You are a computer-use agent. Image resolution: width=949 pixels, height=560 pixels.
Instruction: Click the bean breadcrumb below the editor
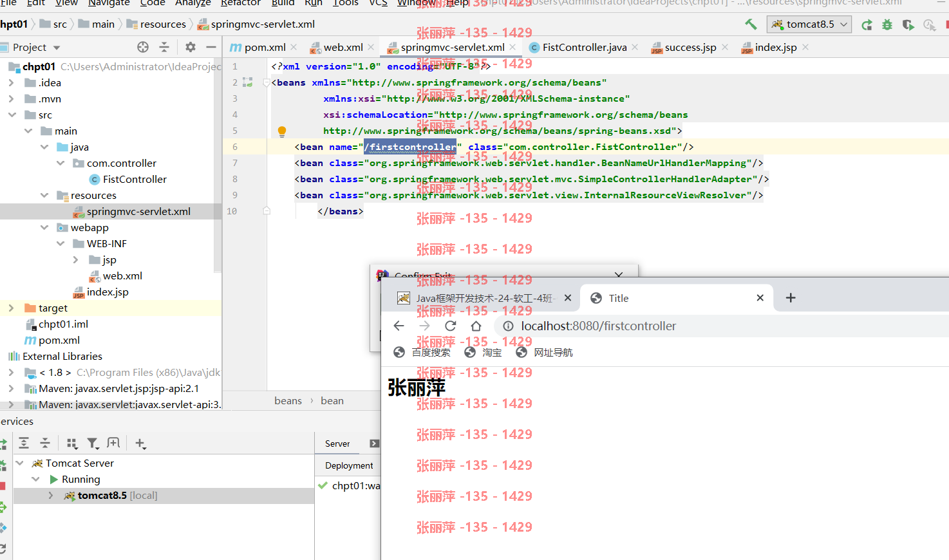point(332,400)
